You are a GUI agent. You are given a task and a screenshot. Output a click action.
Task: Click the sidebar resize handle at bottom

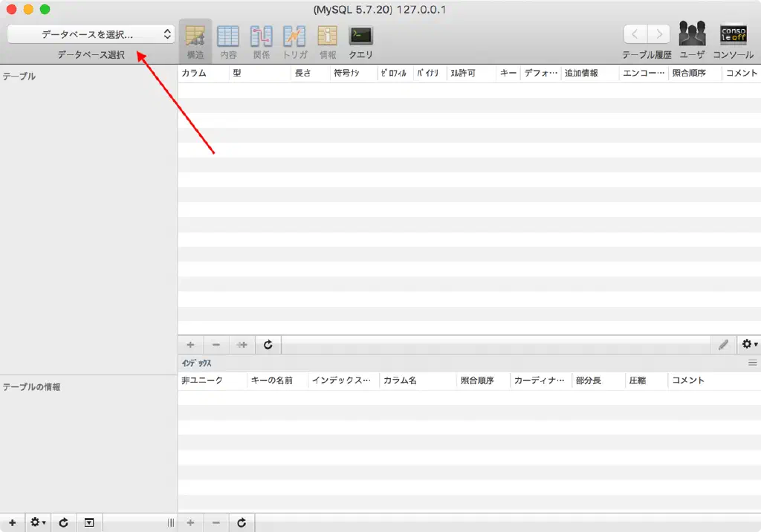pyautogui.click(x=171, y=523)
